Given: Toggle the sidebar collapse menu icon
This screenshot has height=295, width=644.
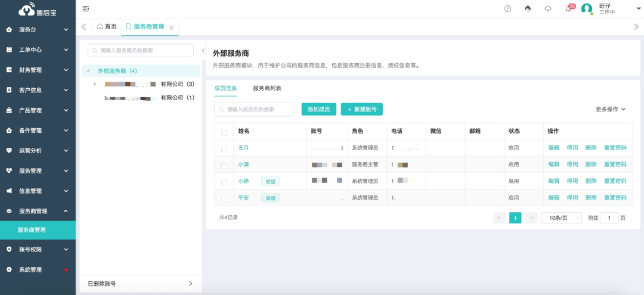Looking at the screenshot, I should click(x=86, y=8).
